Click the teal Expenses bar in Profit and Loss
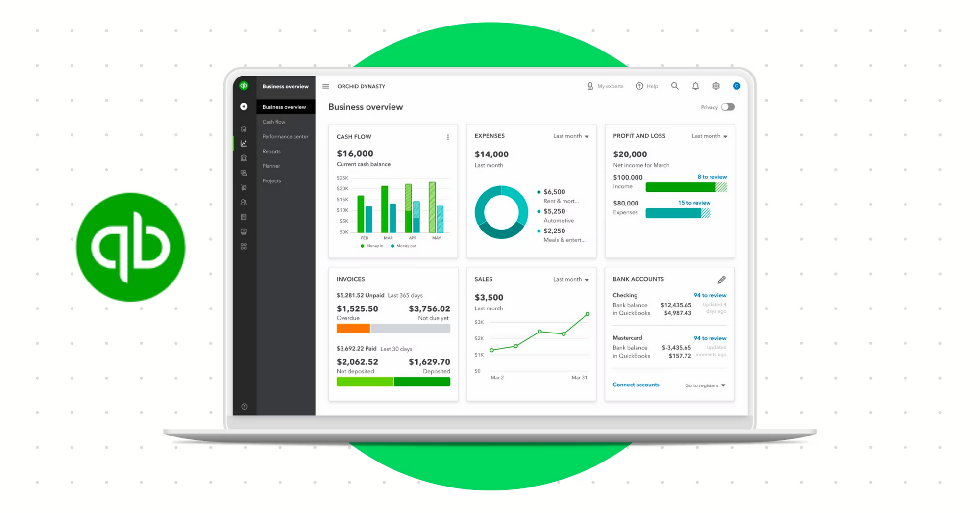Viewport: 980px width, 513px height. 678,213
